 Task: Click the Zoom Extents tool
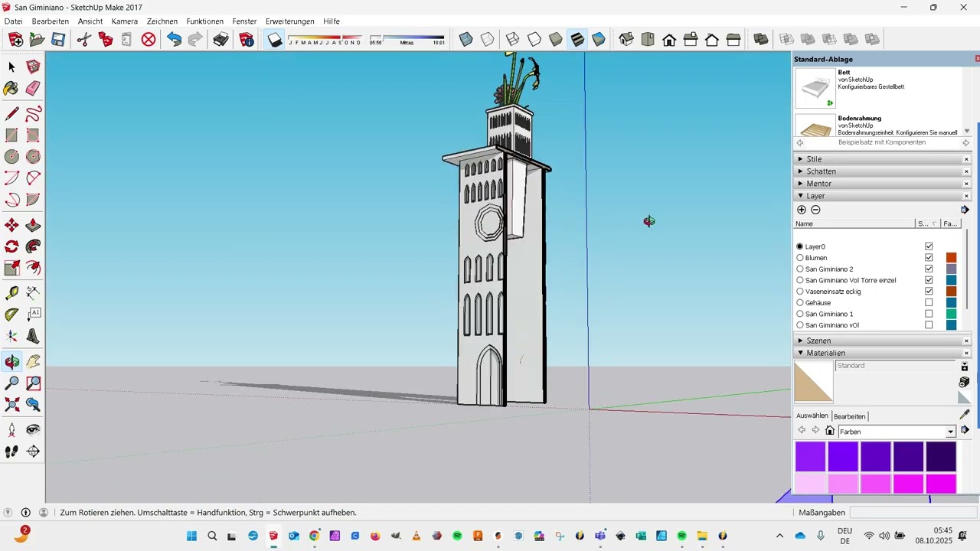[x=11, y=404]
